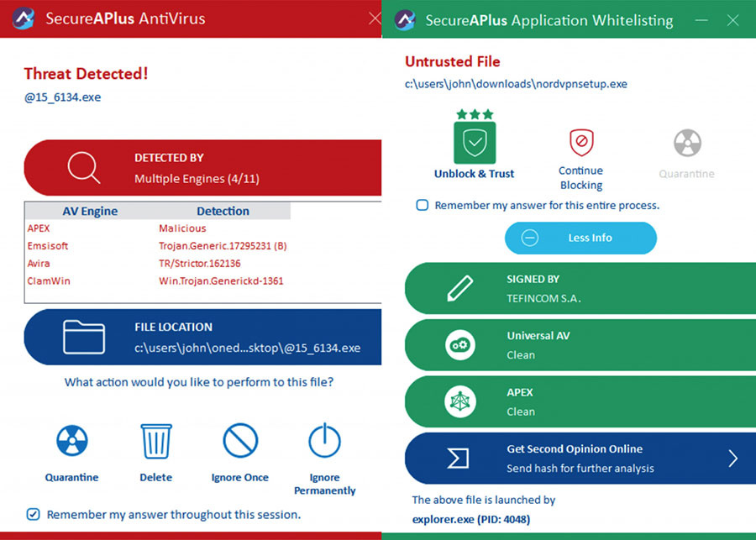756x540 pixels.
Task: Select the APEX Malicious detection row
Action: click(158, 228)
